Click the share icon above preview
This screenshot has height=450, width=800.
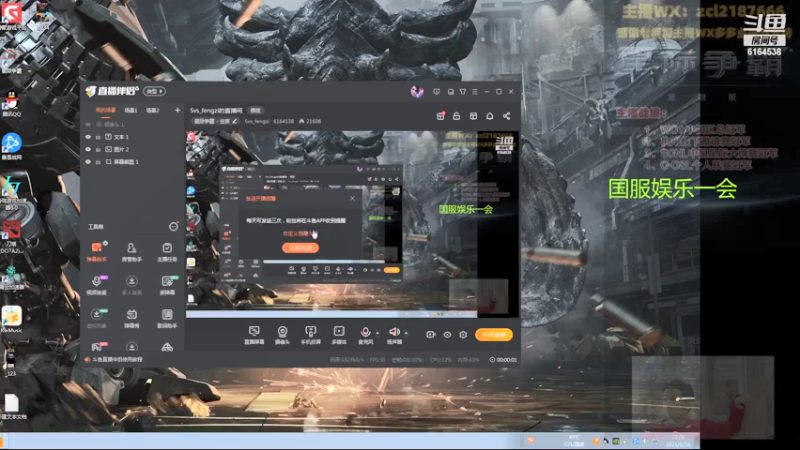tap(506, 116)
